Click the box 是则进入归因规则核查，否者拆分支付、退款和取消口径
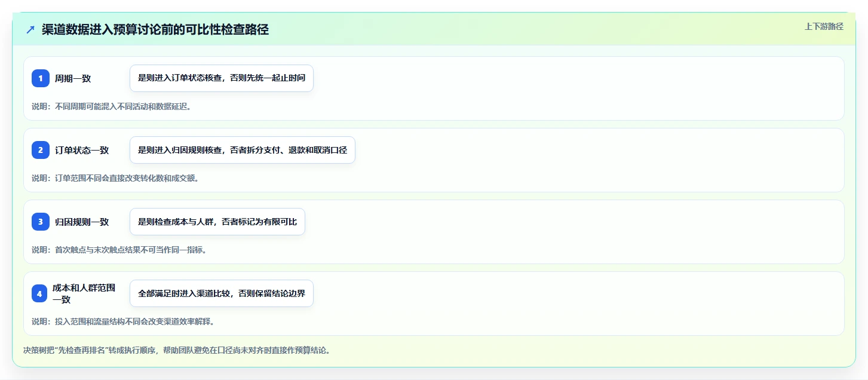This screenshot has height=380, width=868. (243, 150)
